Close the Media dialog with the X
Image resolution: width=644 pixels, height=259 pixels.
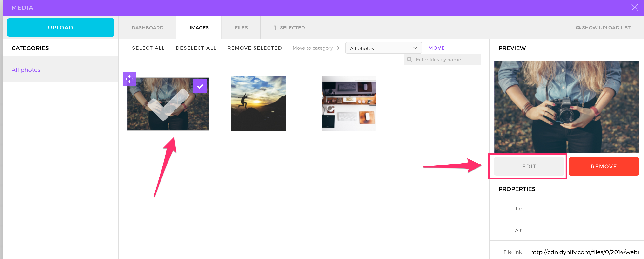tap(635, 7)
